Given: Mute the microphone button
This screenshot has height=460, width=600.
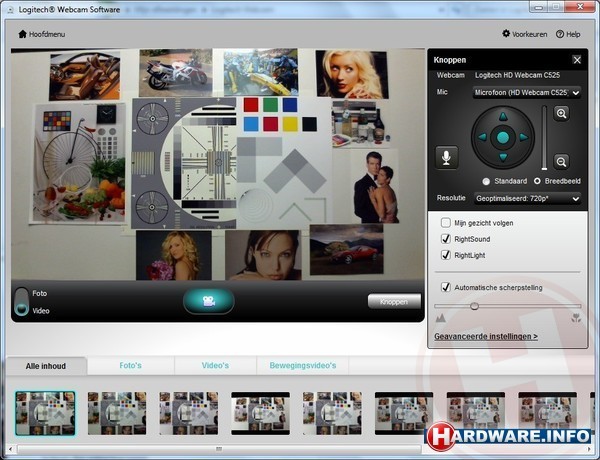Looking at the screenshot, I should pos(446,157).
